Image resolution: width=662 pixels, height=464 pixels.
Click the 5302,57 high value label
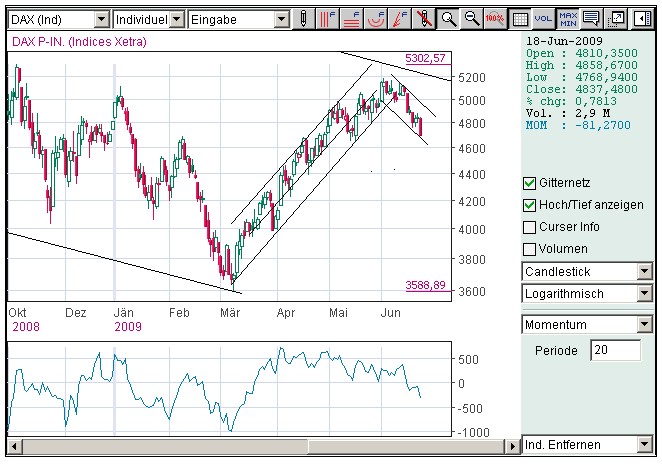[x=425, y=58]
